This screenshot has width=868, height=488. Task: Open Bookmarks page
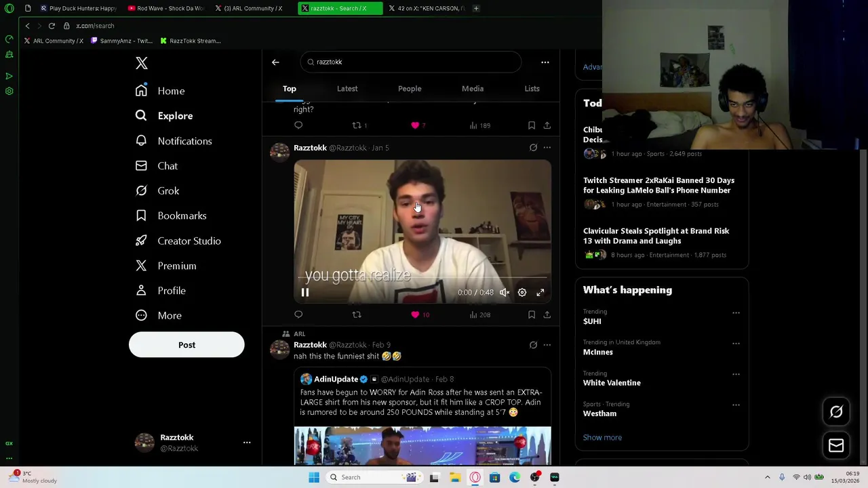pos(171,216)
